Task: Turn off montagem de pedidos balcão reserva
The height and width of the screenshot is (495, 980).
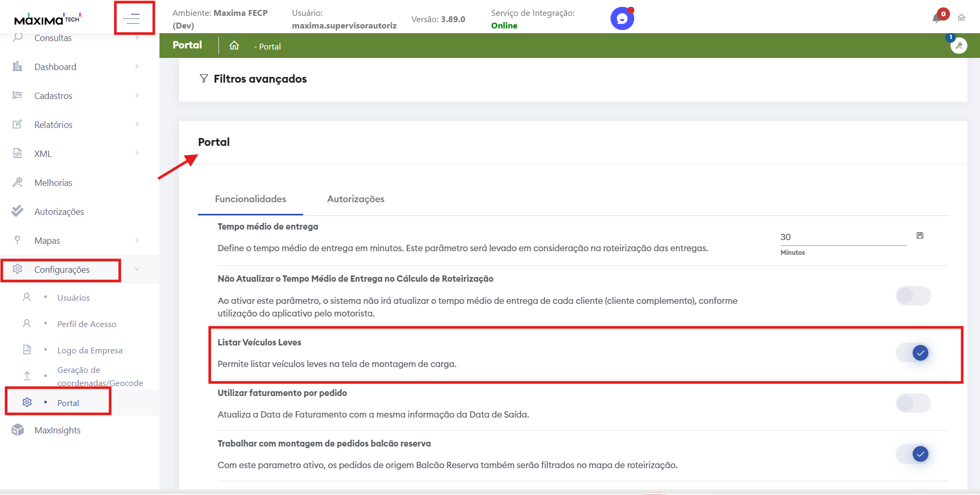Action: [x=914, y=454]
